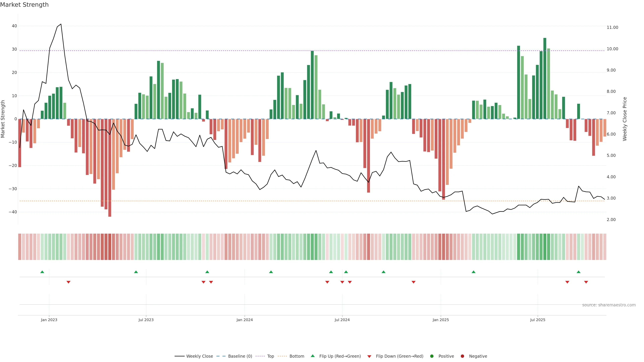Image resolution: width=644 pixels, height=362 pixels.
Task: Click the Flip Up green triangle legend icon
Action: (312, 356)
